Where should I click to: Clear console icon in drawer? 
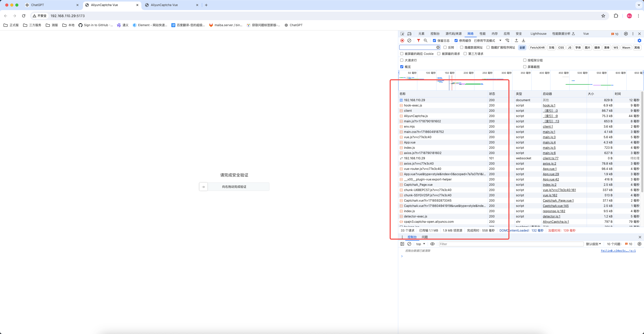point(409,244)
